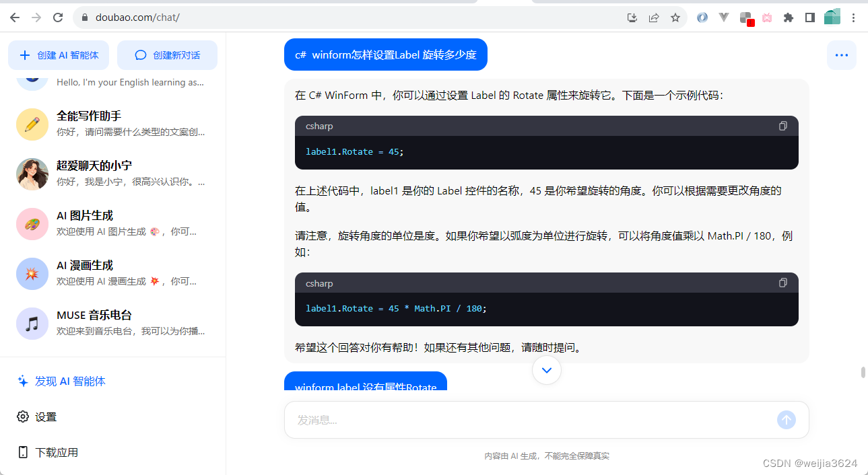Open the 全能写作助手 conversation
Screen dimensions: 868x475
coord(112,124)
